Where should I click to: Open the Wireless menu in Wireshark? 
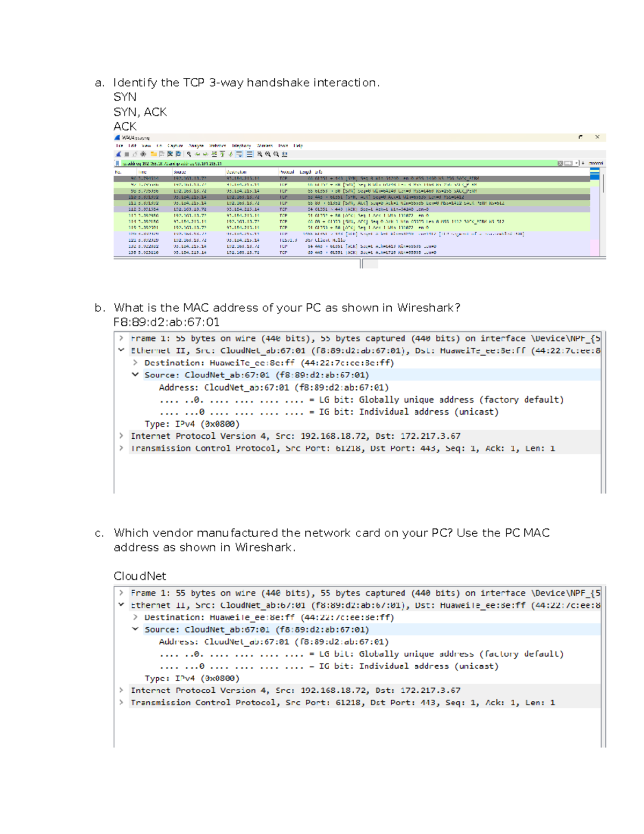pyautogui.click(x=265, y=146)
